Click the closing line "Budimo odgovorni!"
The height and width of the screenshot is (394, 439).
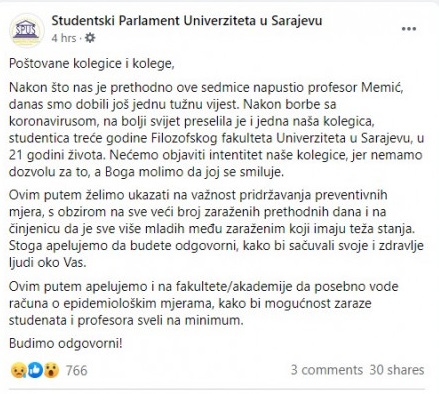(x=66, y=343)
